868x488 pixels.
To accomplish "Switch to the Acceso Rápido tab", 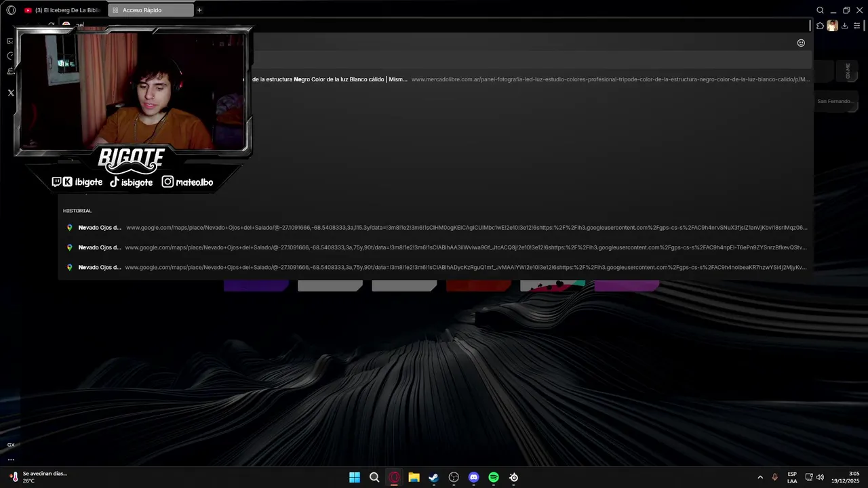I will 151,10.
